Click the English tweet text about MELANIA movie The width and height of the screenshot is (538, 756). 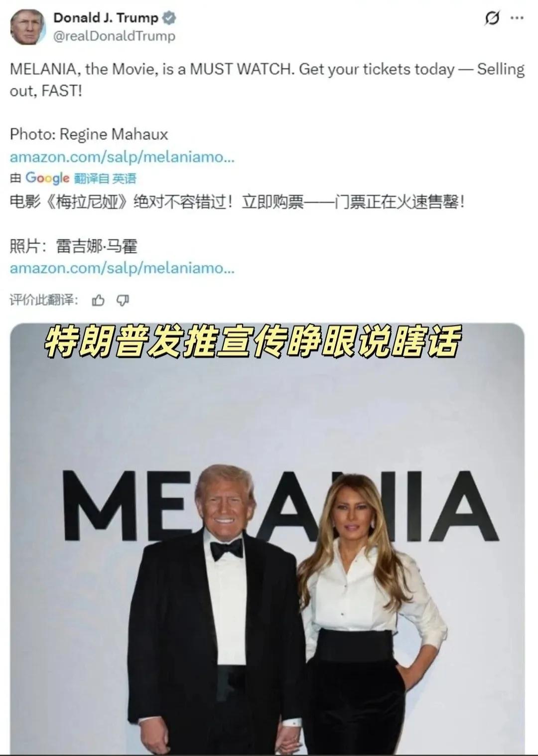pos(267,80)
